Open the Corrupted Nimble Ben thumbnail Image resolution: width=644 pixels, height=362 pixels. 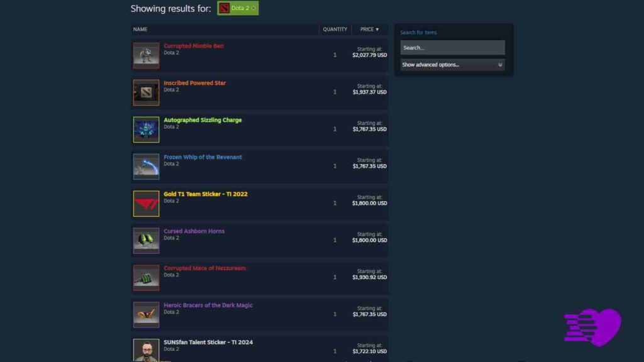[145, 55]
